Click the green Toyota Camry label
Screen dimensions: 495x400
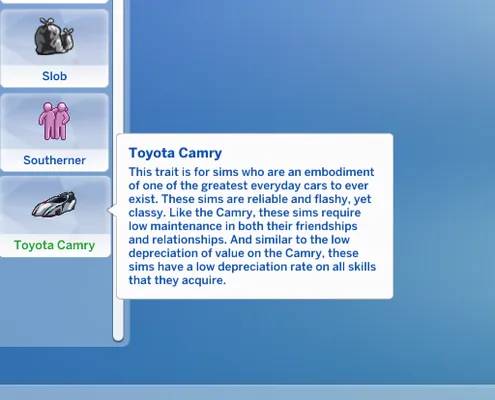click(54, 245)
